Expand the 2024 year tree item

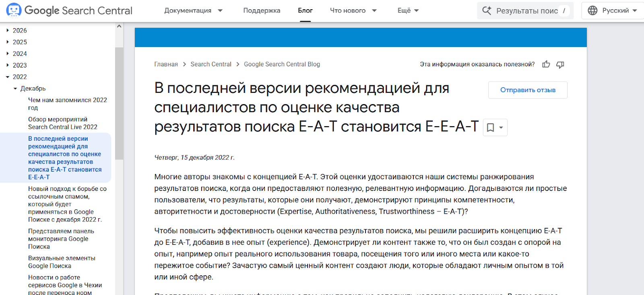[x=8, y=53]
